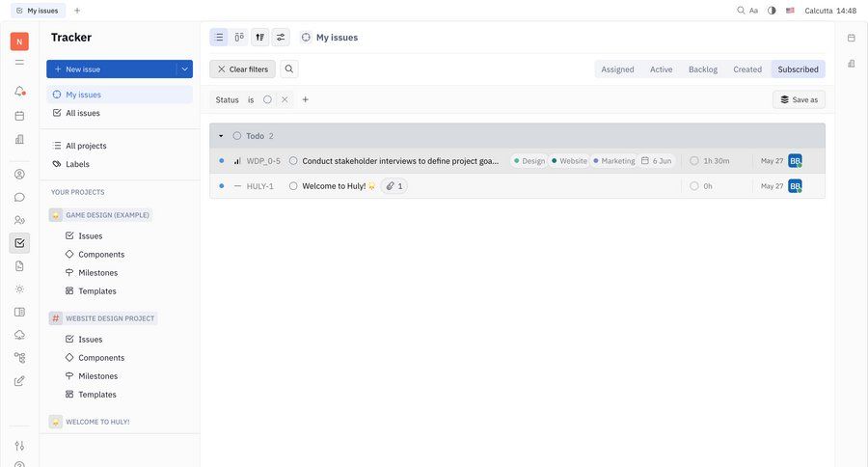Toggle the light/dark theme contrast icon
The image size is (868, 467).
772,11
